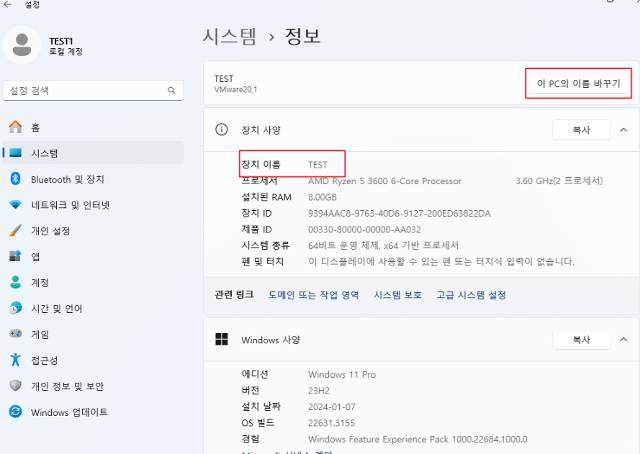Viewport: 640px width, 454px height.
Task: Open 시간 및 언어 settings
Action: [93, 308]
